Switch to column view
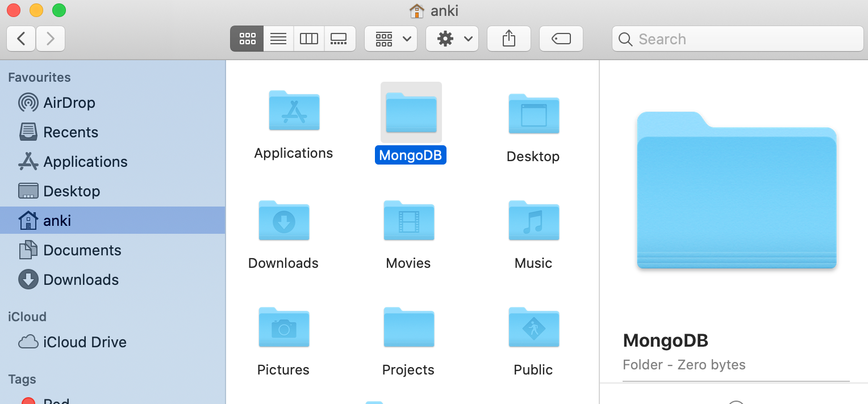Image resolution: width=868 pixels, height=404 pixels. coord(309,39)
